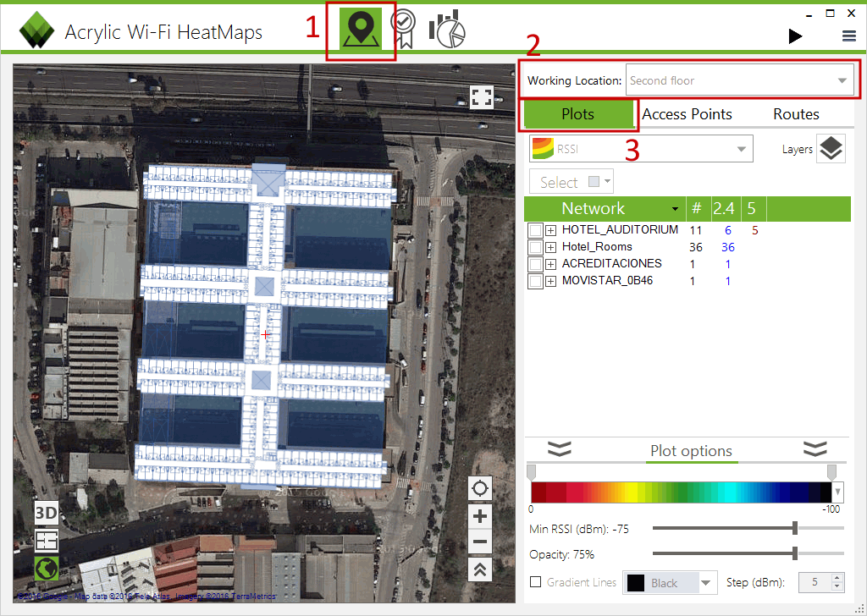Image resolution: width=867 pixels, height=616 pixels.
Task: Collapse Plot options with left double chevron
Action: [560, 448]
